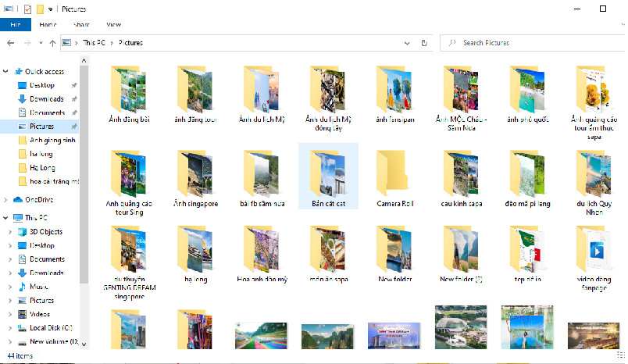628x364 pixels.
Task: Switch to details view layout button
Action: 620,355
